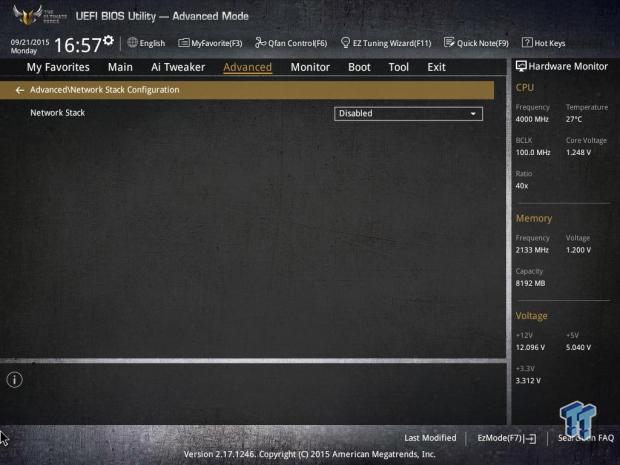Open Qfan Control(F6)
Image resolution: width=620 pixels, height=465 pixels.
click(291, 43)
